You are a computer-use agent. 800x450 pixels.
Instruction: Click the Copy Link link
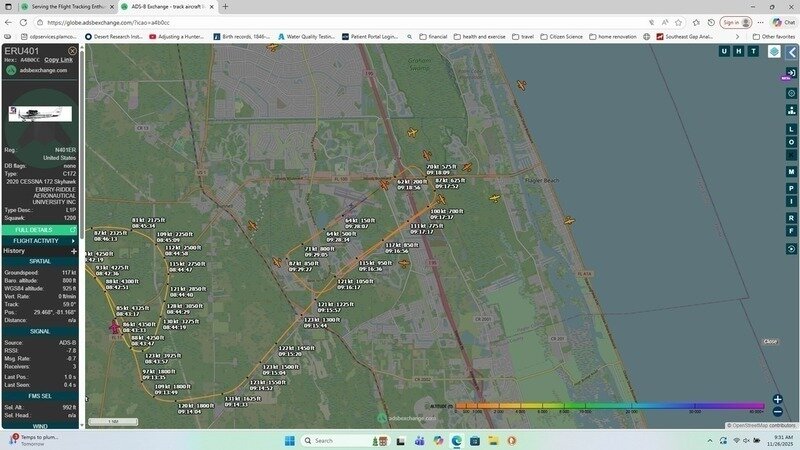point(59,60)
